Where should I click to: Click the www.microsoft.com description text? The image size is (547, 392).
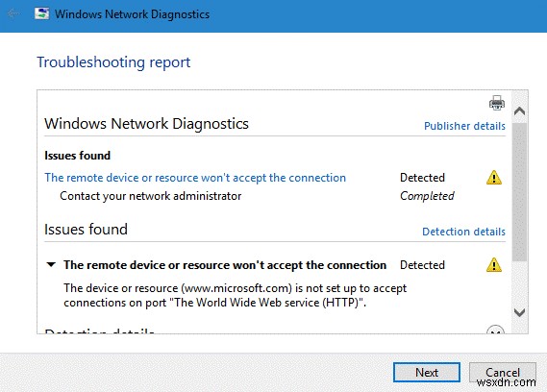click(235, 295)
